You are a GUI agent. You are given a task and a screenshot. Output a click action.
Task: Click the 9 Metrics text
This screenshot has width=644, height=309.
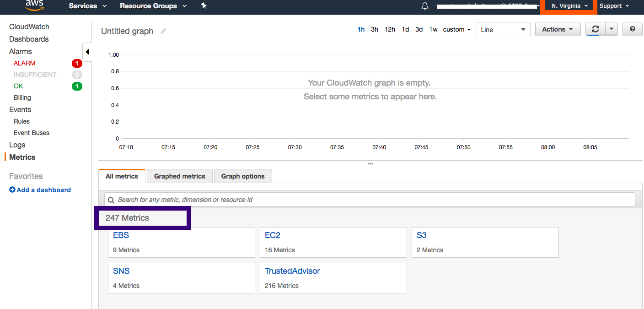point(126,250)
